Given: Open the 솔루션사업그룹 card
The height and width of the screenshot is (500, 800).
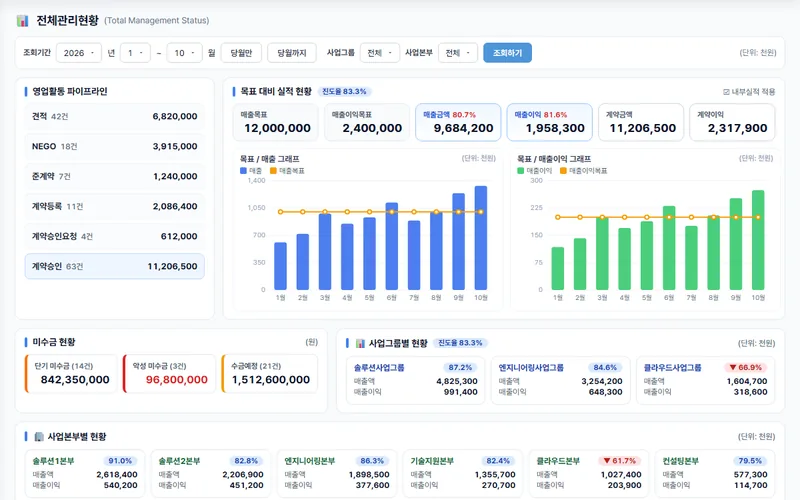Looking at the screenshot, I should click(x=415, y=380).
